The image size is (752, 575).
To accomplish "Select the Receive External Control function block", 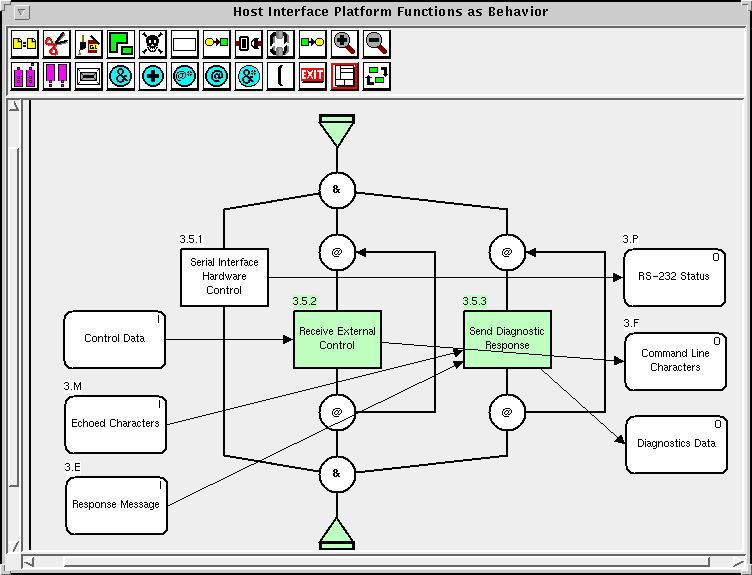I will pos(336,338).
